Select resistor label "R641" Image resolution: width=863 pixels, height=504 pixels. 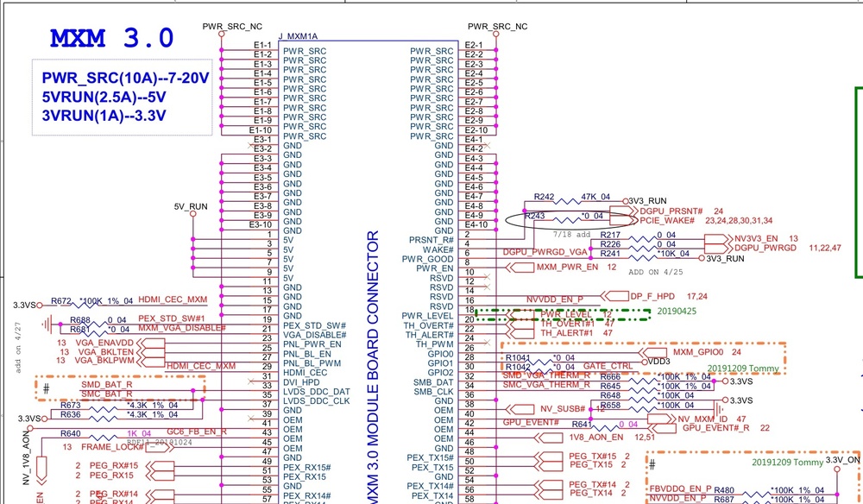click(583, 425)
